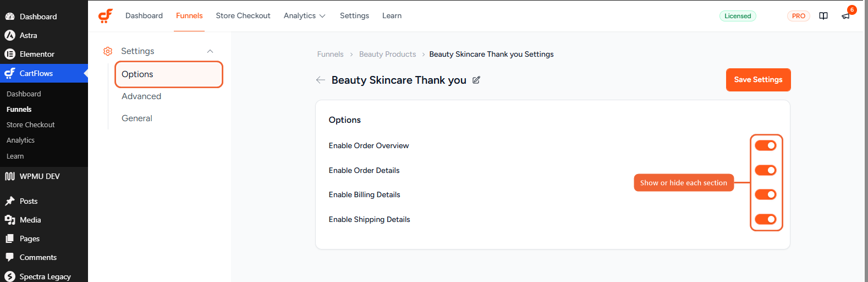Open Spectra Legacy admin menu item

tap(44, 276)
